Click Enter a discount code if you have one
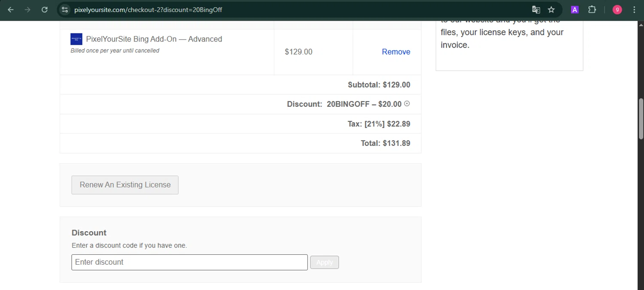644x290 pixels. tap(129, 246)
